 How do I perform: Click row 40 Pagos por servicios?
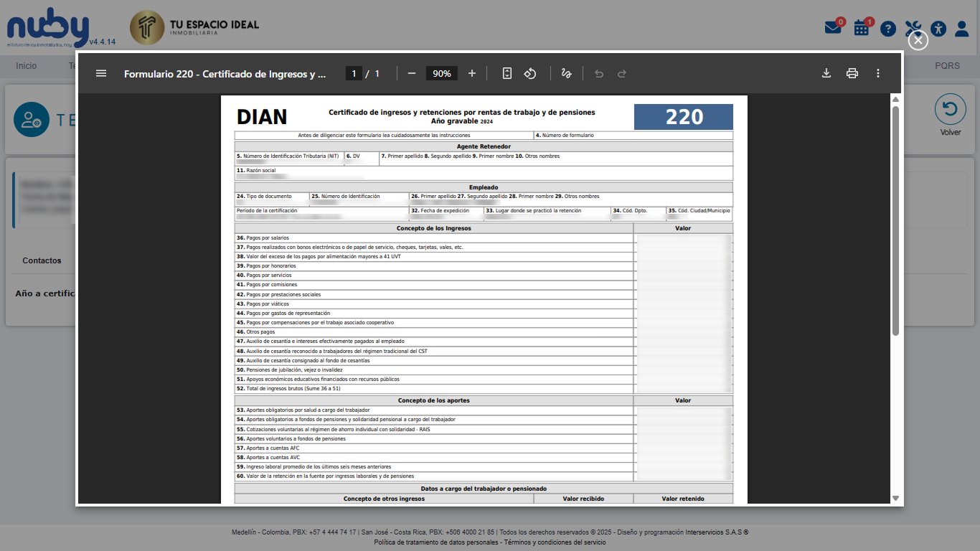coord(434,275)
